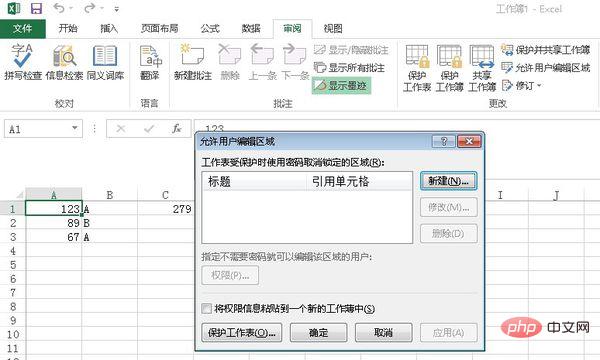The width and height of the screenshot is (600, 360).
Task: Select row 5 header
Action: [13, 265]
